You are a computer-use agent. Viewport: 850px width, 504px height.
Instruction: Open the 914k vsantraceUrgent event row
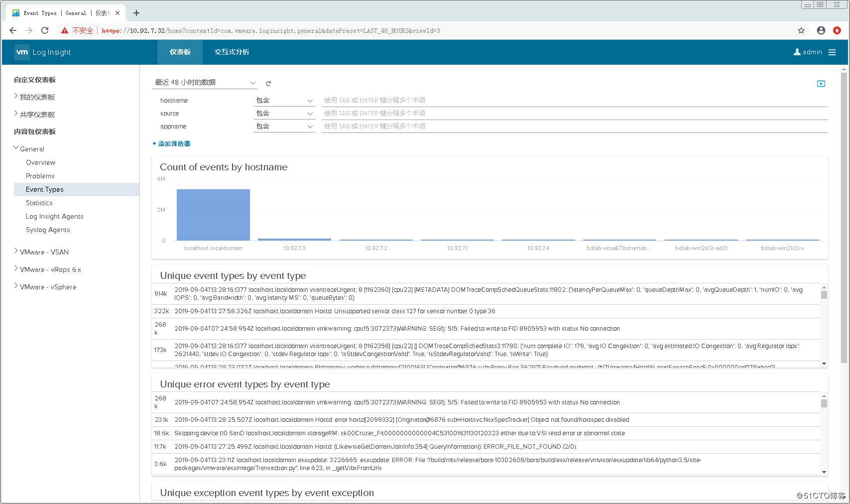pyautogui.click(x=486, y=294)
